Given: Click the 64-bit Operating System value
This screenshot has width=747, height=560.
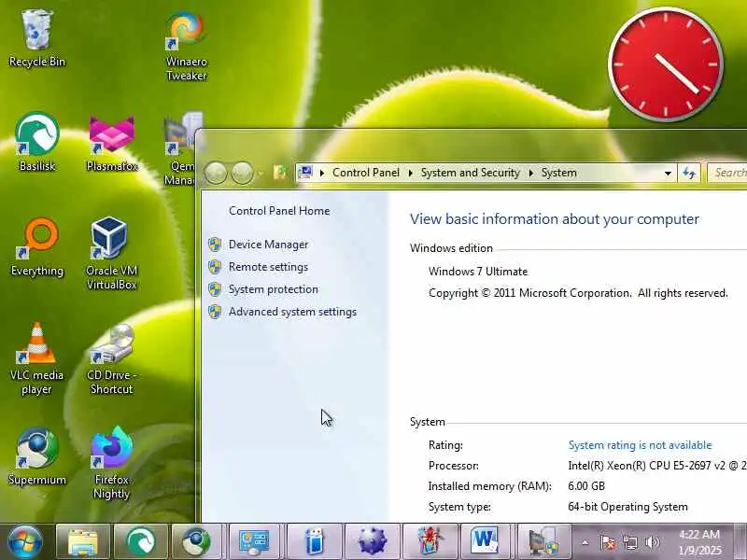Looking at the screenshot, I should tap(627, 507).
